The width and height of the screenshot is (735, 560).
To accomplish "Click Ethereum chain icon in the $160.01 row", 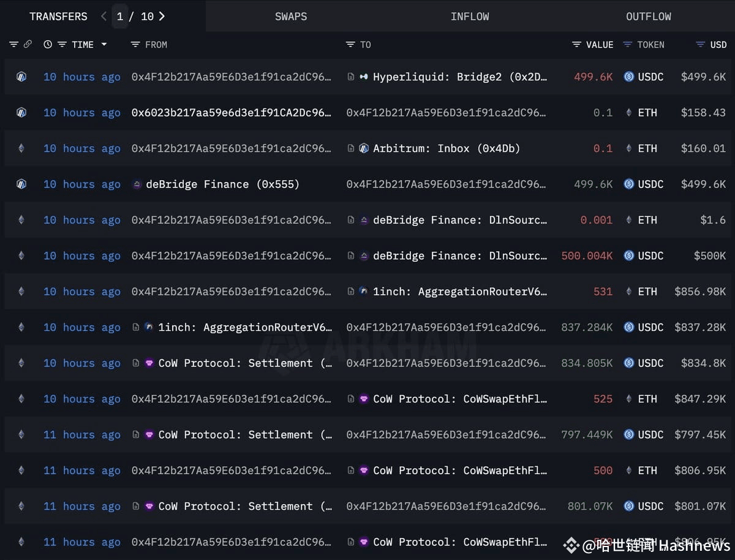I will click(21, 148).
